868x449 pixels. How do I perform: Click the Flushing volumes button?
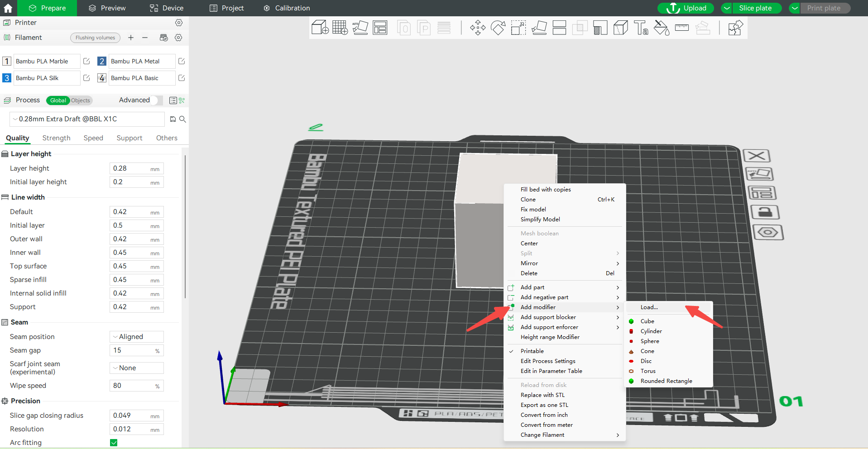pyautogui.click(x=95, y=38)
